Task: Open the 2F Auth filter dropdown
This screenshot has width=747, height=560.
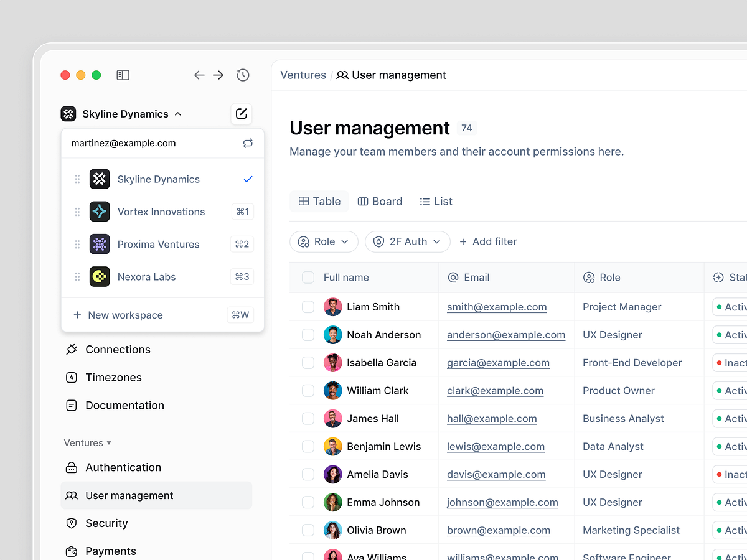Action: pos(407,241)
